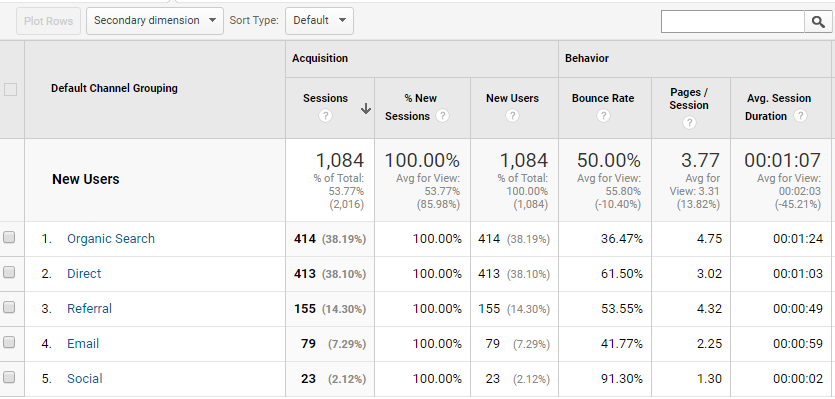Click the search magnifier button
Viewport: 835px width, 399px height.
click(818, 21)
